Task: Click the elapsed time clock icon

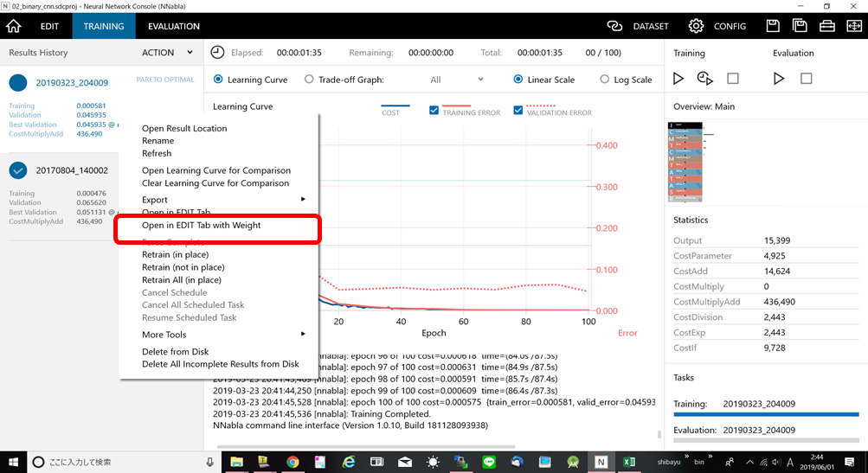Action: [x=217, y=53]
